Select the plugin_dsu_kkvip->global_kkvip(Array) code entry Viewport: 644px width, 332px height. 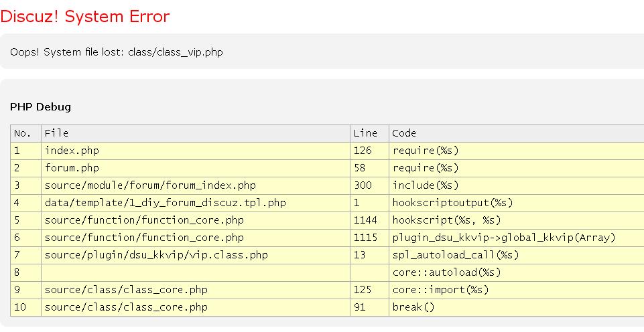[503, 238]
